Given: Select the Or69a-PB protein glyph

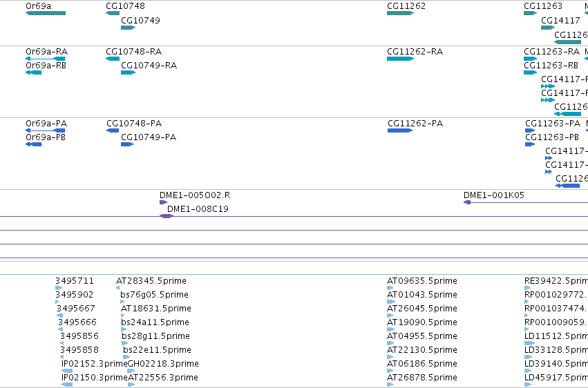Looking at the screenshot, I should point(34,144).
